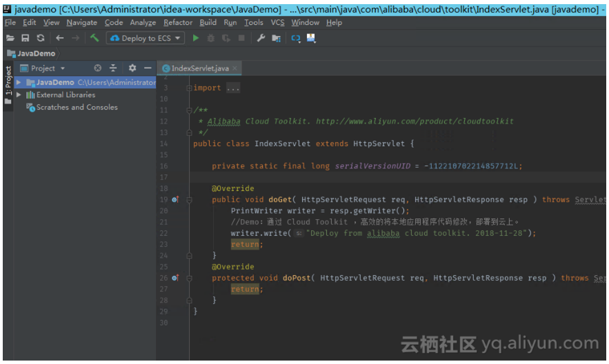Click the Scroll from Source target icon
This screenshot has width=609, height=364.
97,68
